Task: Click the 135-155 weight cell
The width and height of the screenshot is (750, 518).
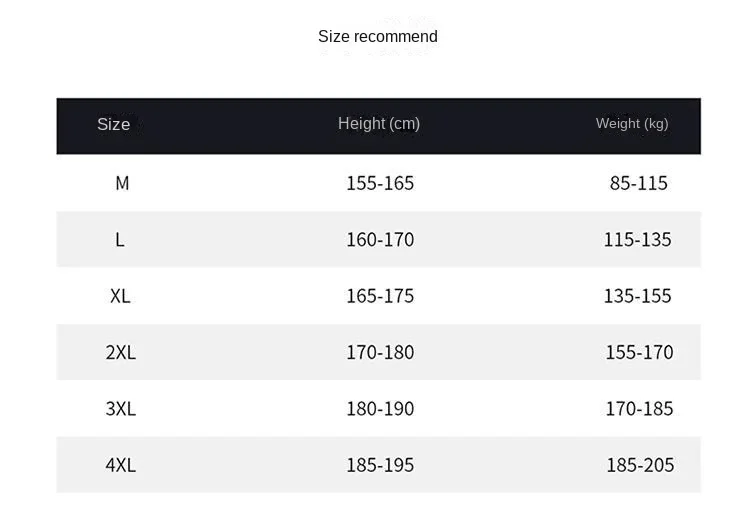Action: (x=638, y=296)
